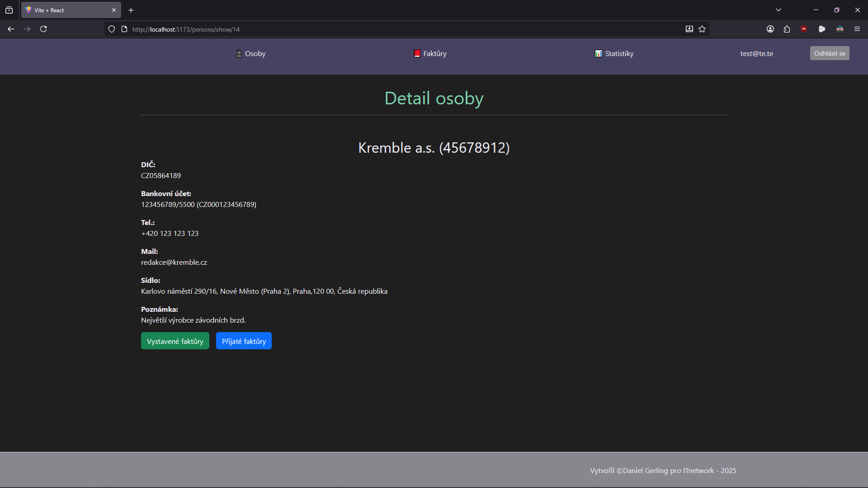Click the Odhlásit se button
This screenshot has width=868, height=488.
click(x=829, y=53)
